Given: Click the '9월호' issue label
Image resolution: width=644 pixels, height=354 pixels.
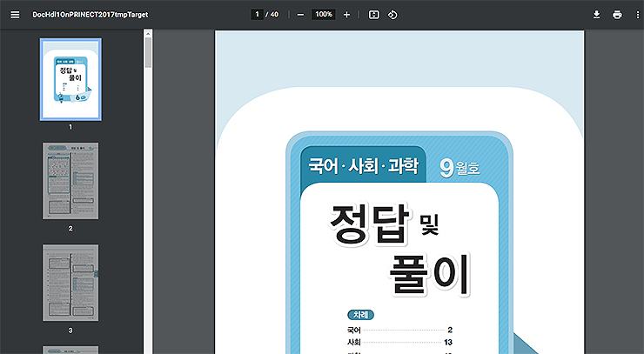Looking at the screenshot, I should pyautogui.click(x=460, y=168).
